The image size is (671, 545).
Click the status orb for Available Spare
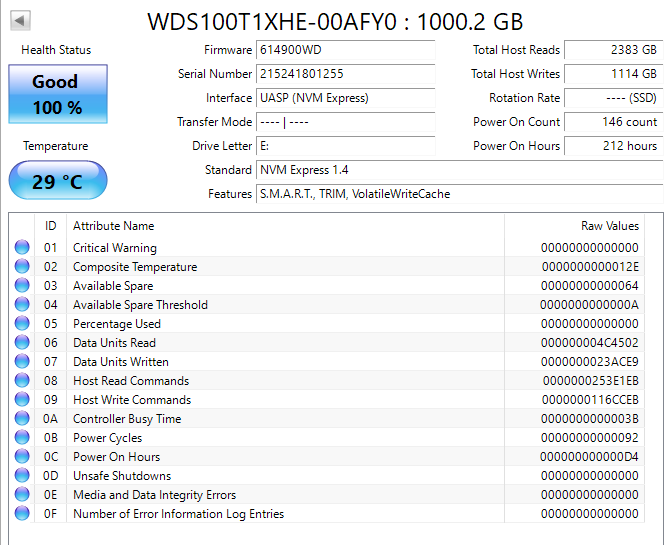(22, 286)
